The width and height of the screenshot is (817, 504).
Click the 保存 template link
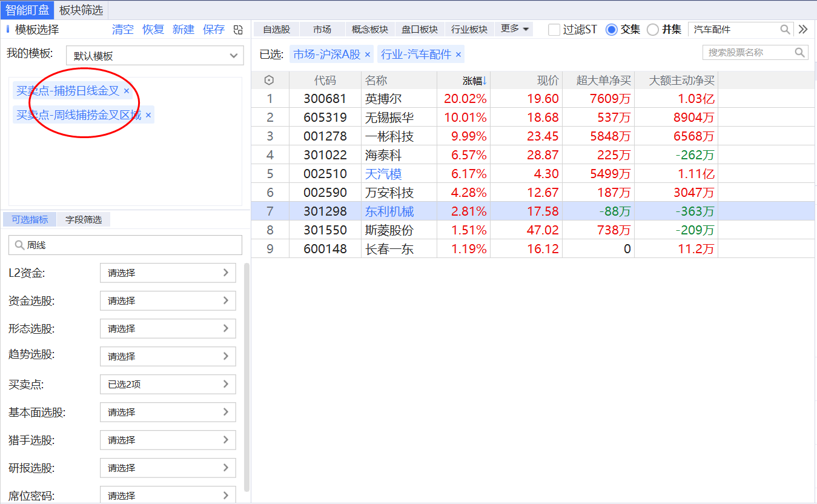click(x=214, y=30)
